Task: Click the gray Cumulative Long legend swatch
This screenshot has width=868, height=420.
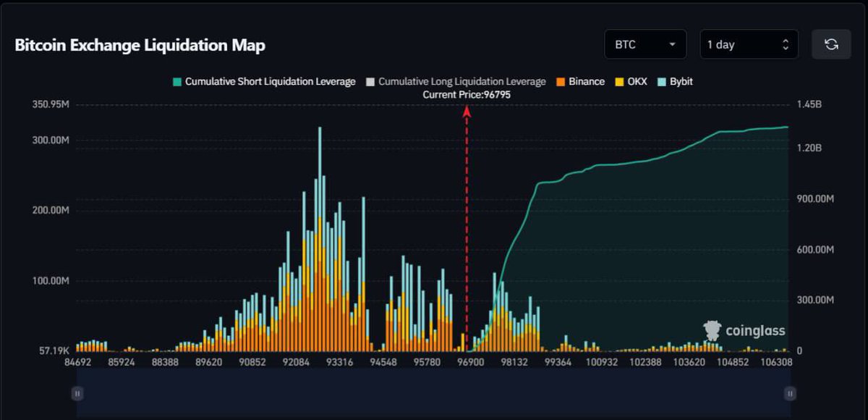Action: (368, 81)
